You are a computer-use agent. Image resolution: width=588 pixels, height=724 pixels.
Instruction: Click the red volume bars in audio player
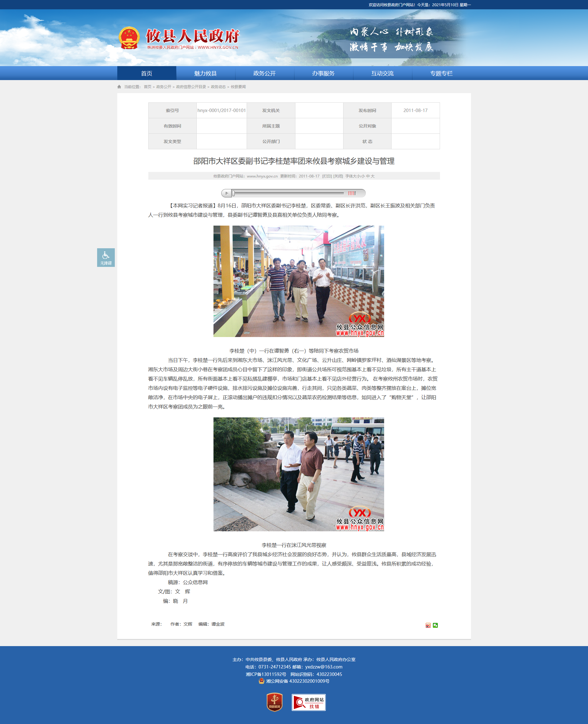[352, 193]
